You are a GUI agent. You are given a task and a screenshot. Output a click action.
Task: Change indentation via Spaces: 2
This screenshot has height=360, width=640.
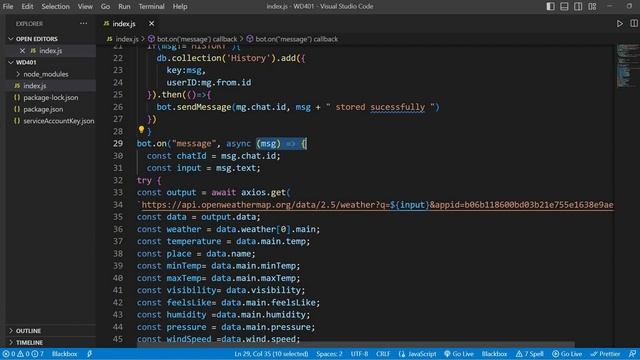(x=329, y=354)
